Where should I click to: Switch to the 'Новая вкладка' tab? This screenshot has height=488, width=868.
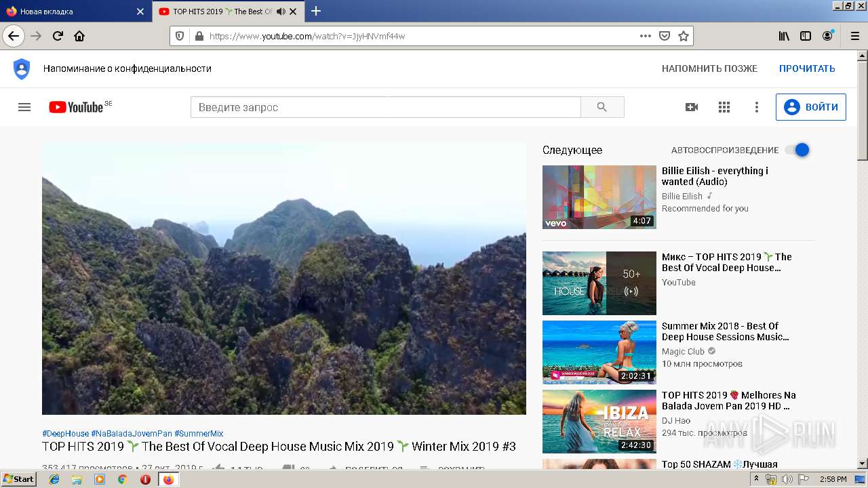point(75,12)
